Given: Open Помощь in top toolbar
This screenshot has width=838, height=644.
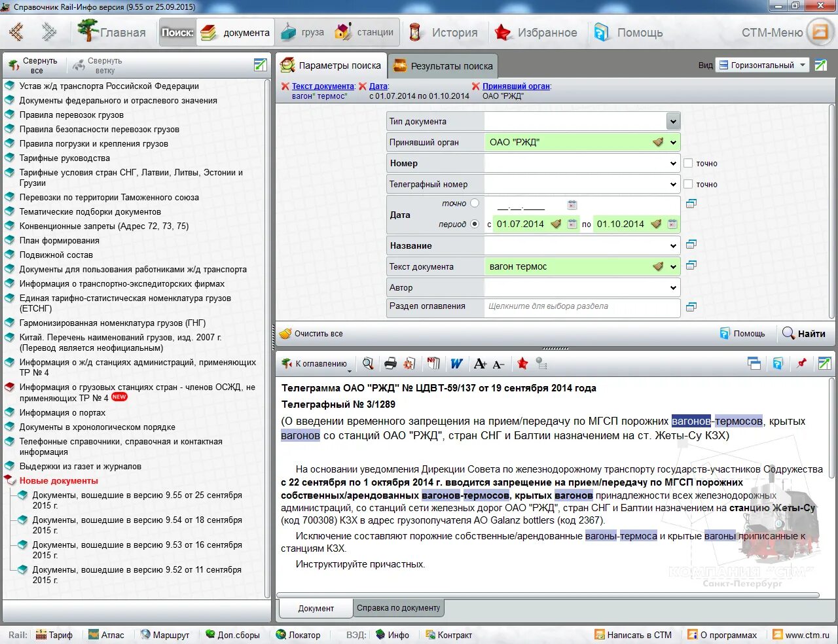Looking at the screenshot, I should (628, 32).
